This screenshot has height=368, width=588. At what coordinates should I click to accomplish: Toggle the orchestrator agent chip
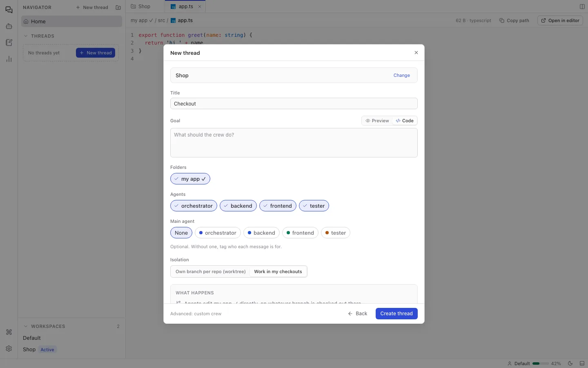click(194, 206)
